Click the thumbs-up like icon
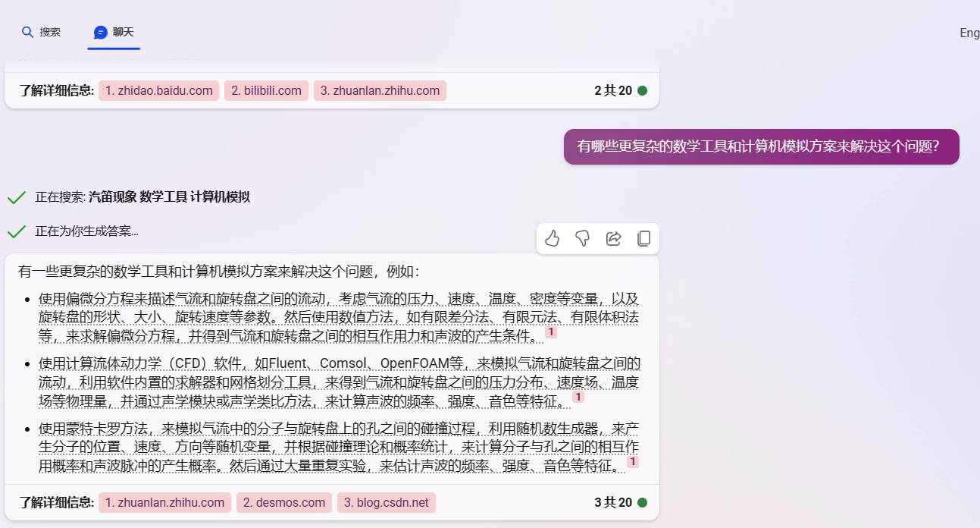The height and width of the screenshot is (528, 980). point(552,238)
